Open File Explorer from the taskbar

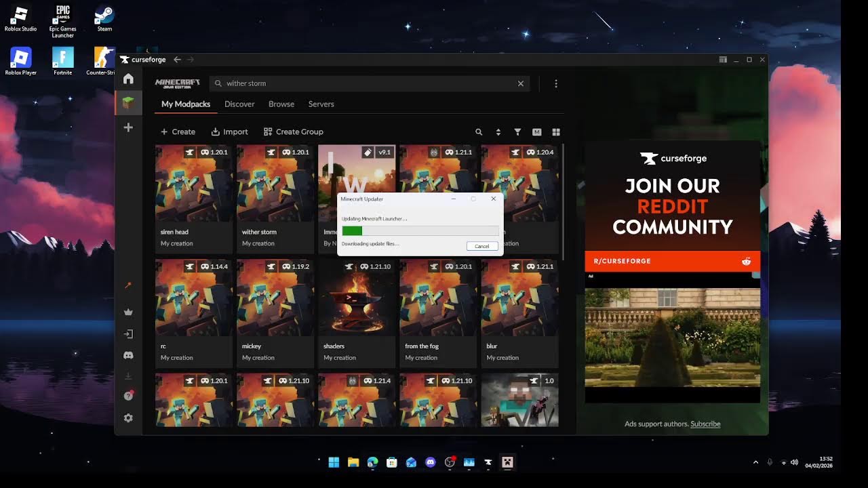tap(353, 462)
